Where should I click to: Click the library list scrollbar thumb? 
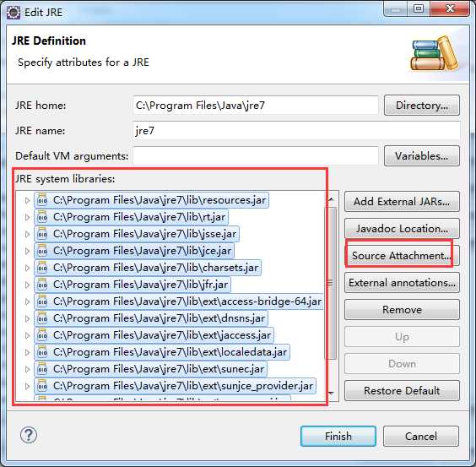point(331,283)
